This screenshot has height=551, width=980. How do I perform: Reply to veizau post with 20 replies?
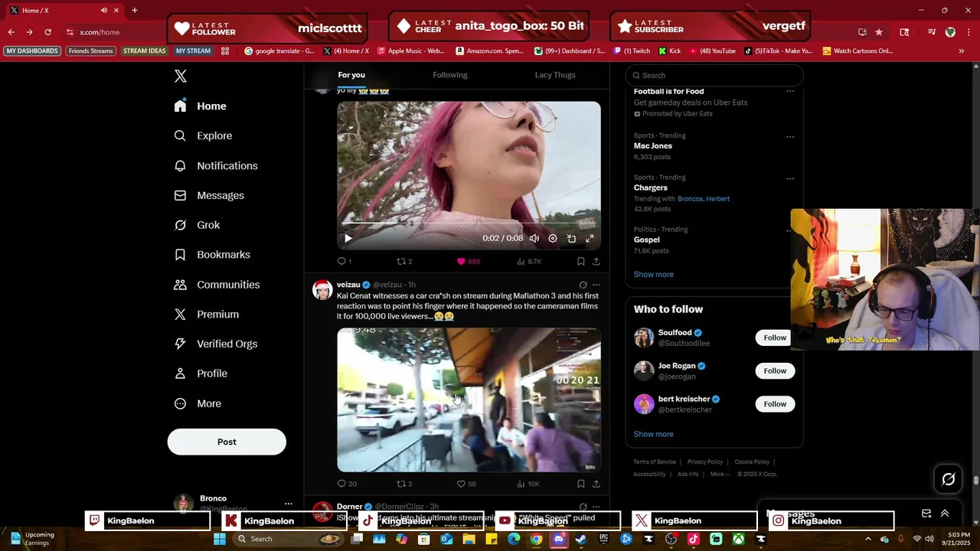pos(342,484)
